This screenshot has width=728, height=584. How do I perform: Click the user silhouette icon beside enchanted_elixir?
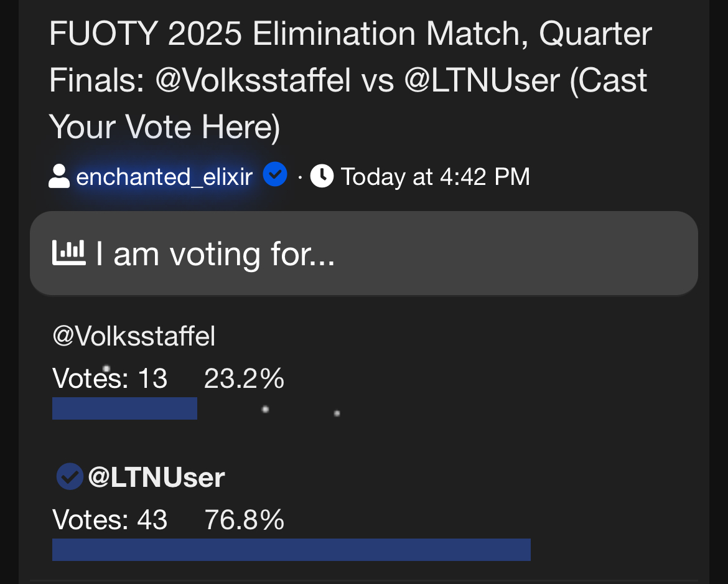click(58, 176)
